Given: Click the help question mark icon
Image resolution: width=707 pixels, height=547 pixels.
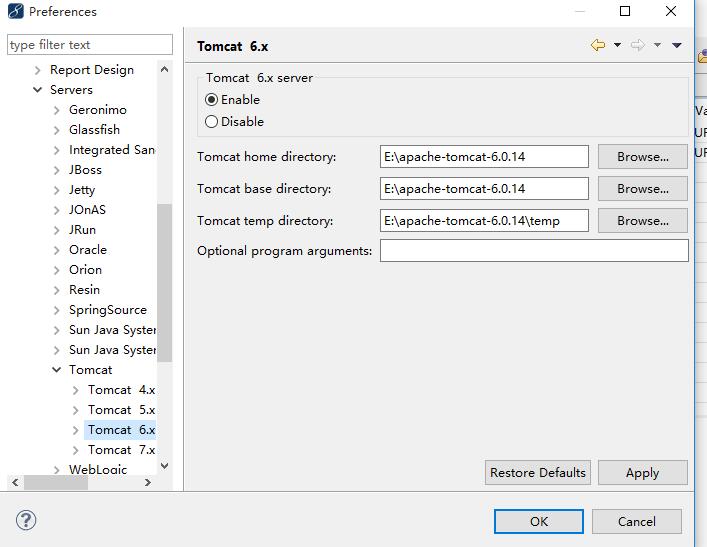Looking at the screenshot, I should [26, 520].
